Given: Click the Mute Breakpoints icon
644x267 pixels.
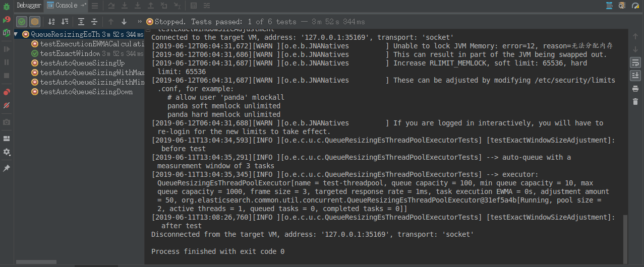Looking at the screenshot, I should pos(7,105).
